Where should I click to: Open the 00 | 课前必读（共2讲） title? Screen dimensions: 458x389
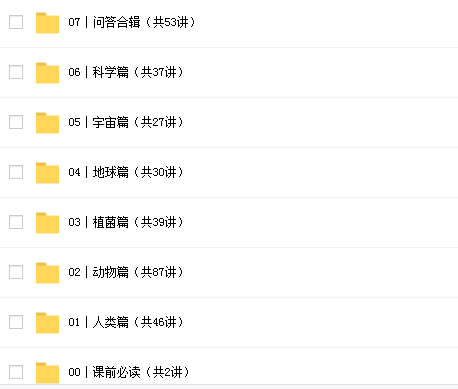pyautogui.click(x=129, y=372)
